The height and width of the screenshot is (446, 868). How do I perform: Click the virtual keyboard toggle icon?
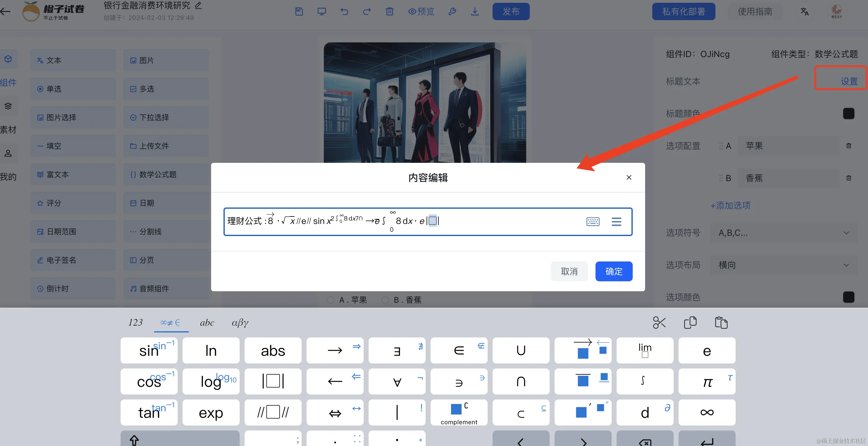pyautogui.click(x=593, y=221)
